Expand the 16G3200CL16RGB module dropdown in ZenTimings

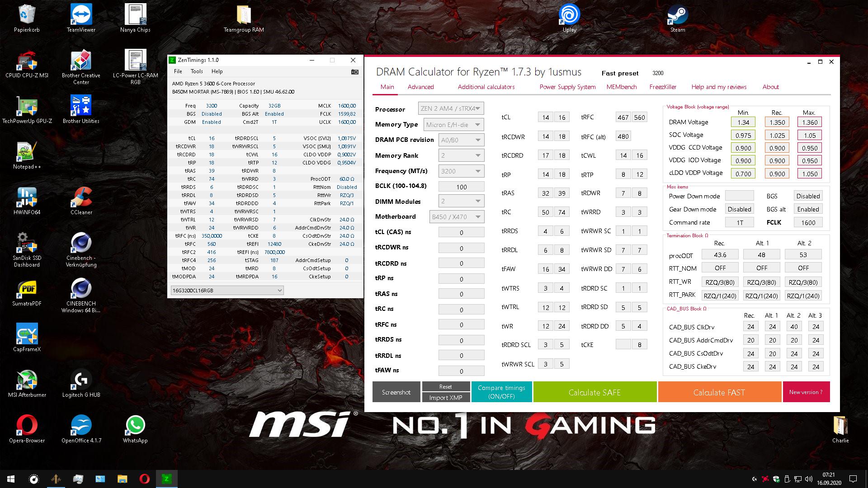point(227,290)
